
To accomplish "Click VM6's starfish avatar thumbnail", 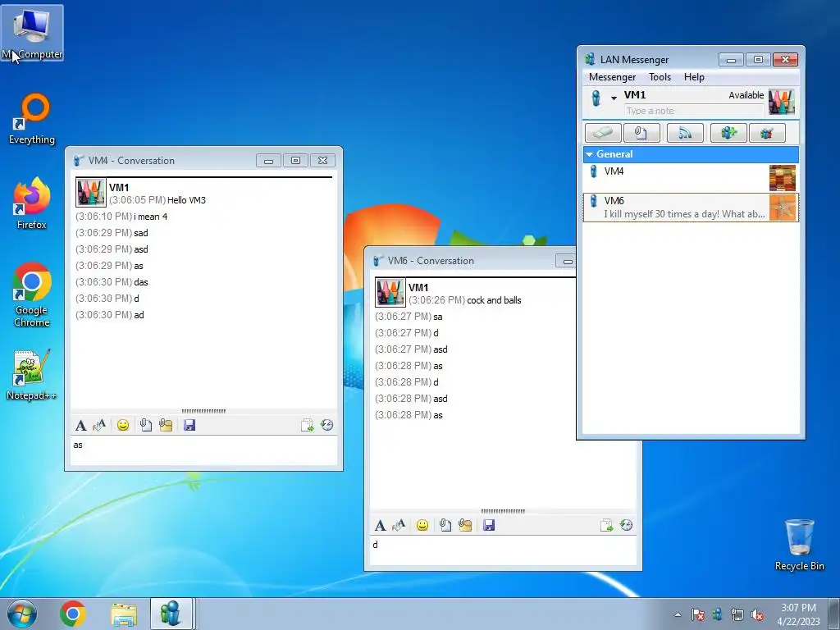I will (783, 208).
